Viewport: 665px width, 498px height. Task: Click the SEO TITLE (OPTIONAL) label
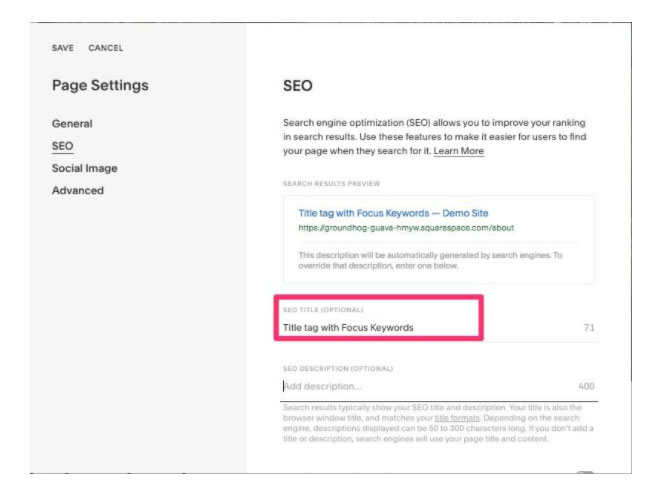(x=323, y=310)
